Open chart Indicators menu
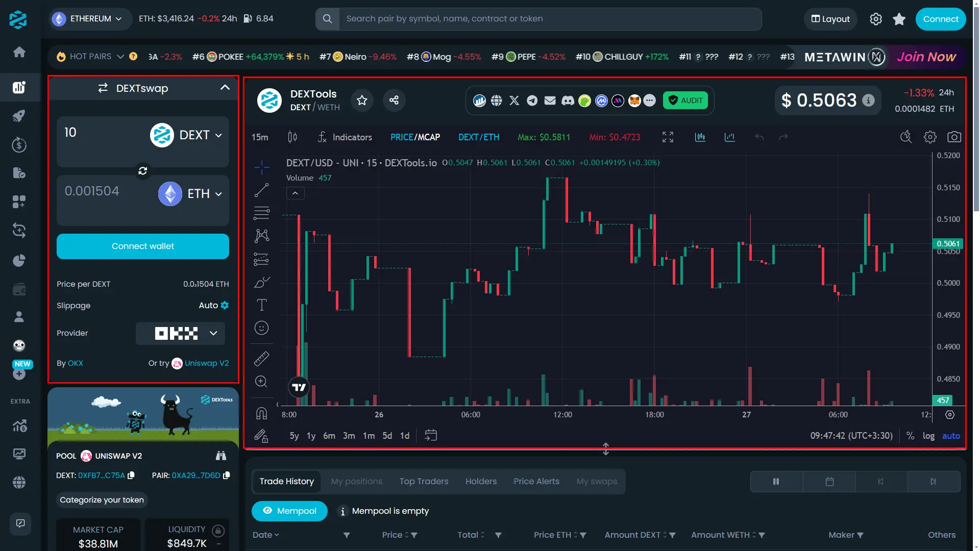This screenshot has width=980, height=551. [x=345, y=137]
